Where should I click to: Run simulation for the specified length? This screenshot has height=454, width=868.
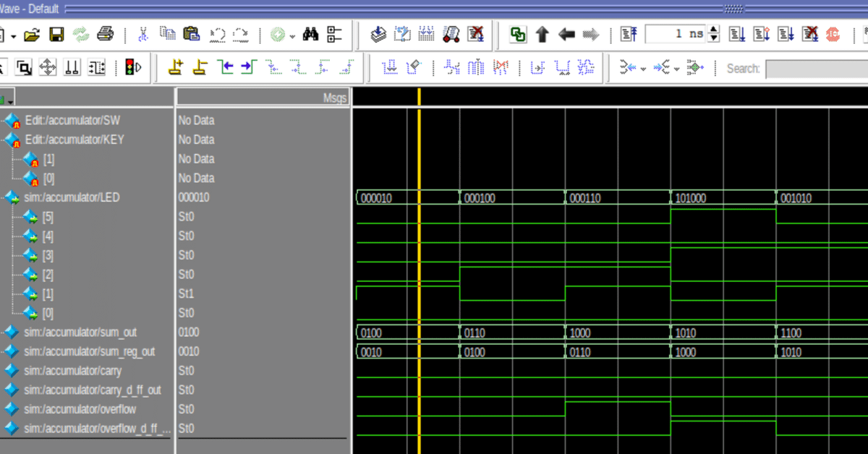coord(737,35)
